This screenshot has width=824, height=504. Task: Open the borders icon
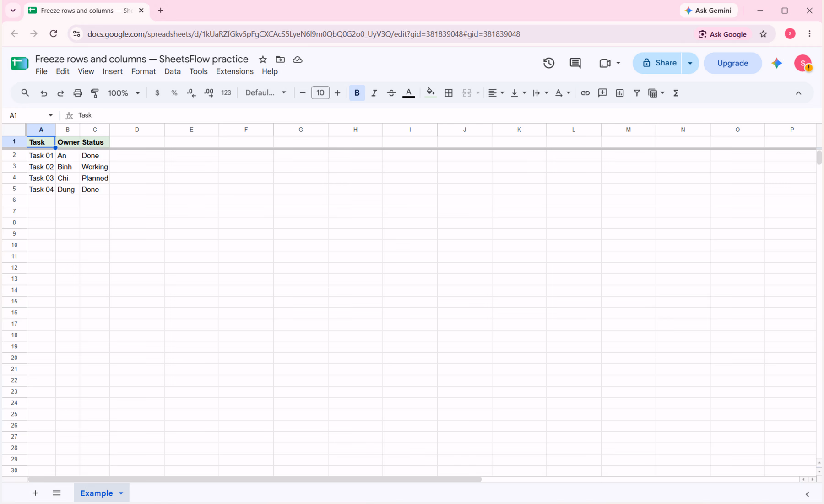click(x=449, y=93)
